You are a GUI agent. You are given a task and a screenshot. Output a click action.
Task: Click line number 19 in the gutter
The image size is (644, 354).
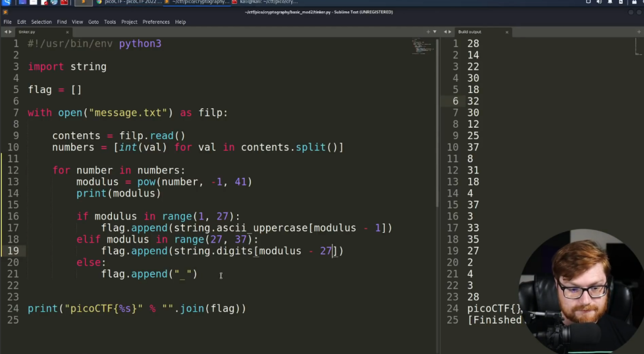[13, 250]
